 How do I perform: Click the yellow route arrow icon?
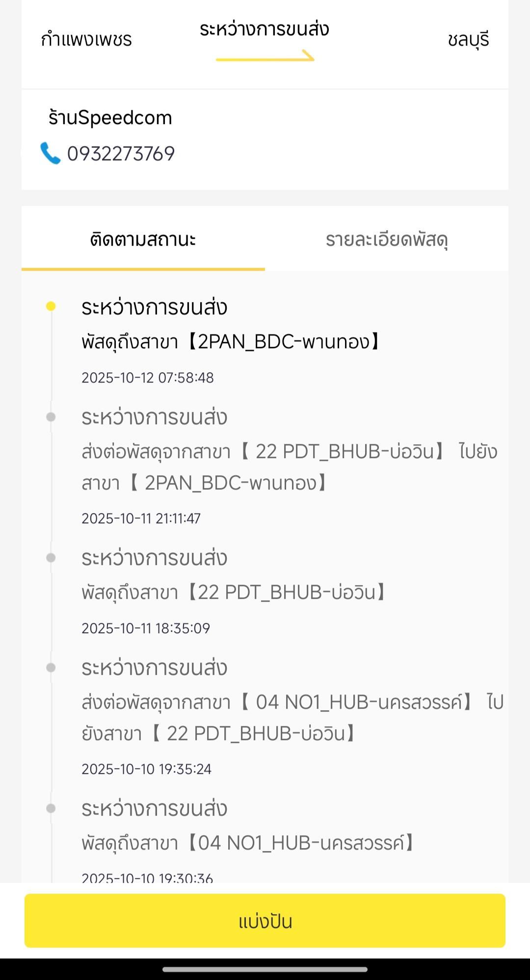(x=265, y=56)
